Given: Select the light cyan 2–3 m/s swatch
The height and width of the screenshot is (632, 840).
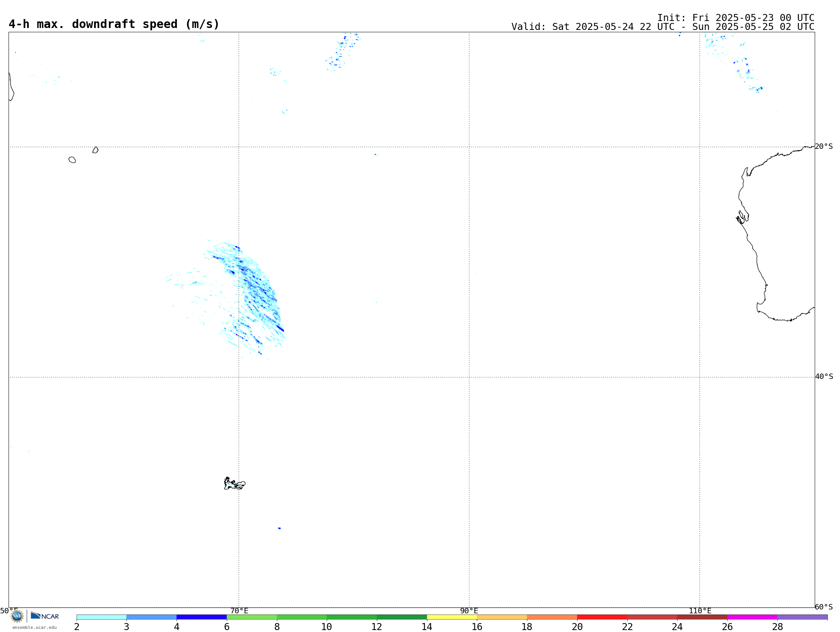Looking at the screenshot, I should coord(101,617).
